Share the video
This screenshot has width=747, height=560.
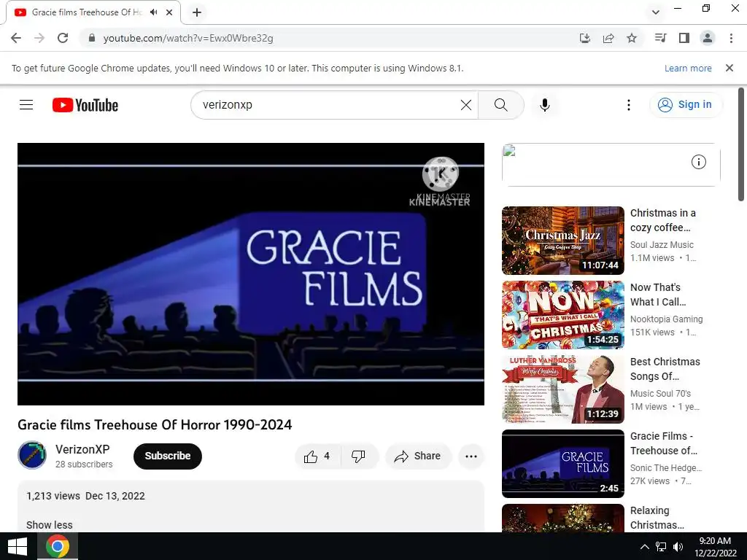[x=417, y=456]
